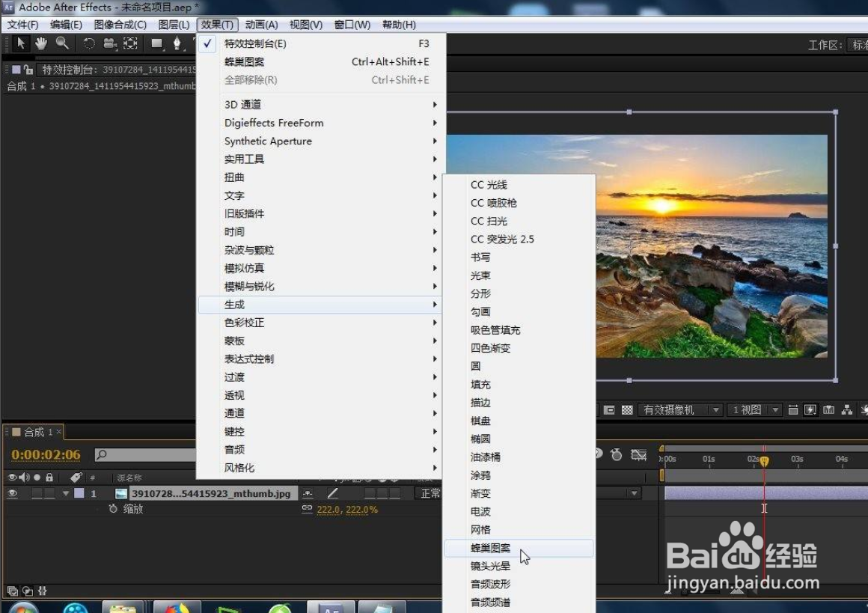This screenshot has height=613, width=868.
Task: Open the Composition (图像合成) menu
Action: 120,25
